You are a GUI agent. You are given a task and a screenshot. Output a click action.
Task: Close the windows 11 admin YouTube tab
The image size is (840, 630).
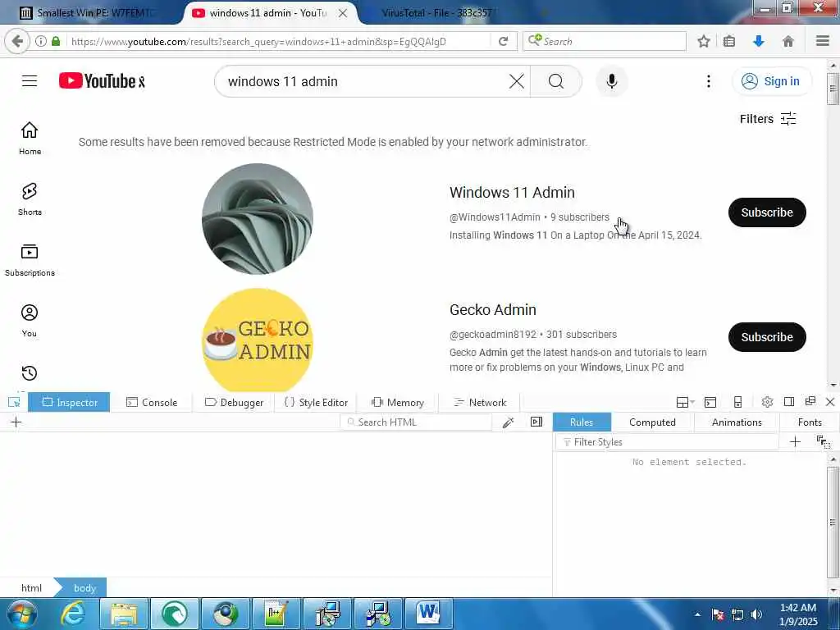coord(343,13)
